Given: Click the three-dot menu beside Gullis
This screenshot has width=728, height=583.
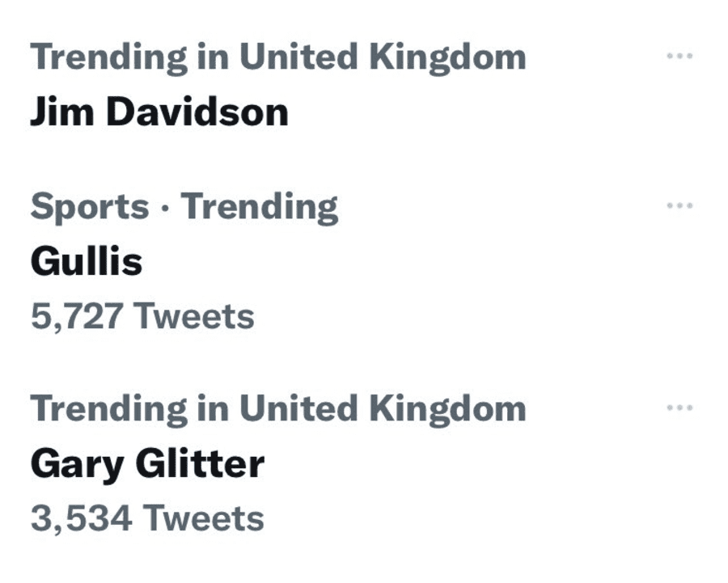Looking at the screenshot, I should click(x=679, y=205).
